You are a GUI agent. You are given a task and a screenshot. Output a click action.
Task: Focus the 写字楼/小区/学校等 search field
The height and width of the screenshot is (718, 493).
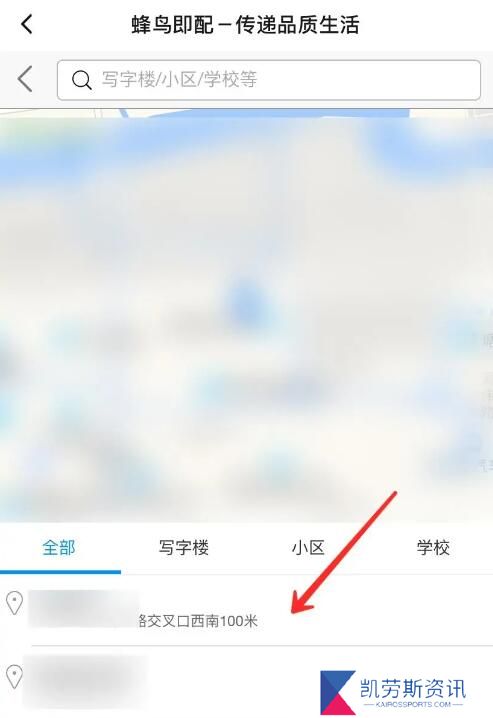269,80
